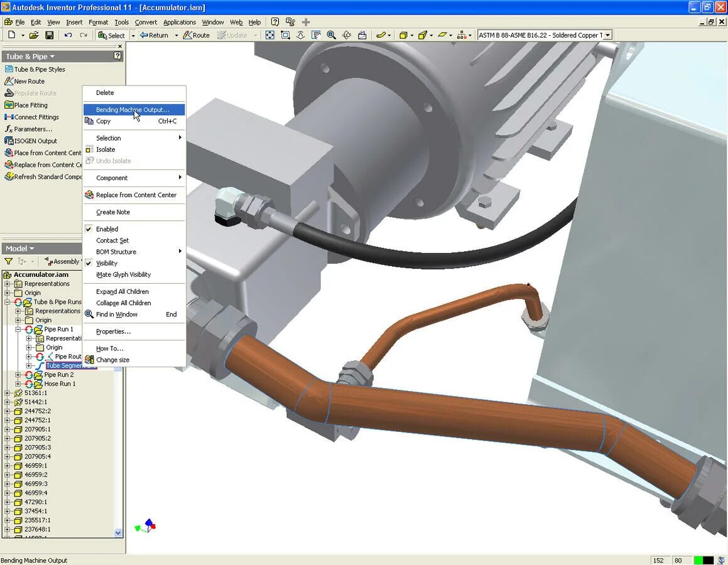Screen dimensions: 728x565
Task: Click the Rotate view icon
Action: pyautogui.click(x=346, y=35)
